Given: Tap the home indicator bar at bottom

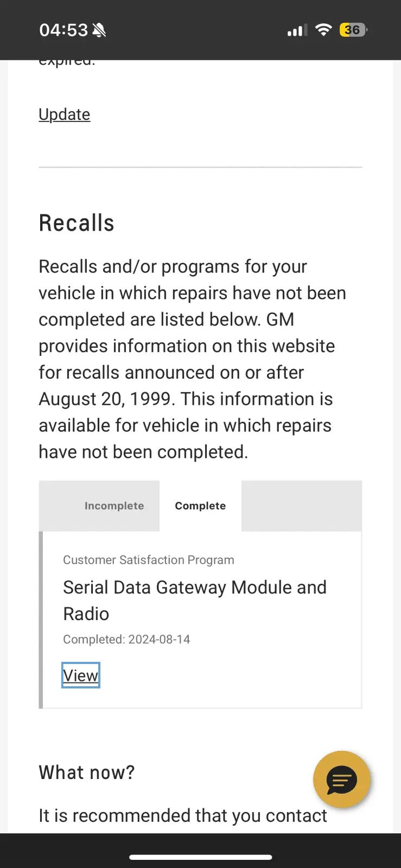Looking at the screenshot, I should click(201, 857).
